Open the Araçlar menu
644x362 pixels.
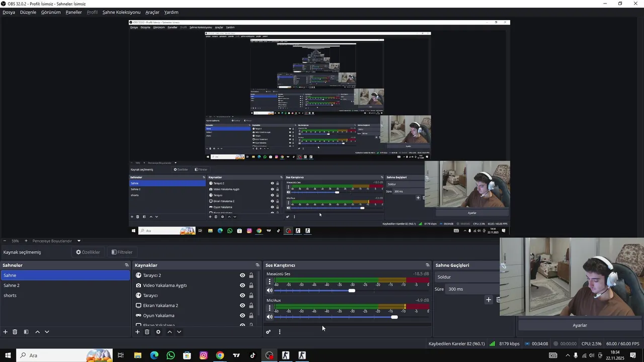(x=152, y=12)
